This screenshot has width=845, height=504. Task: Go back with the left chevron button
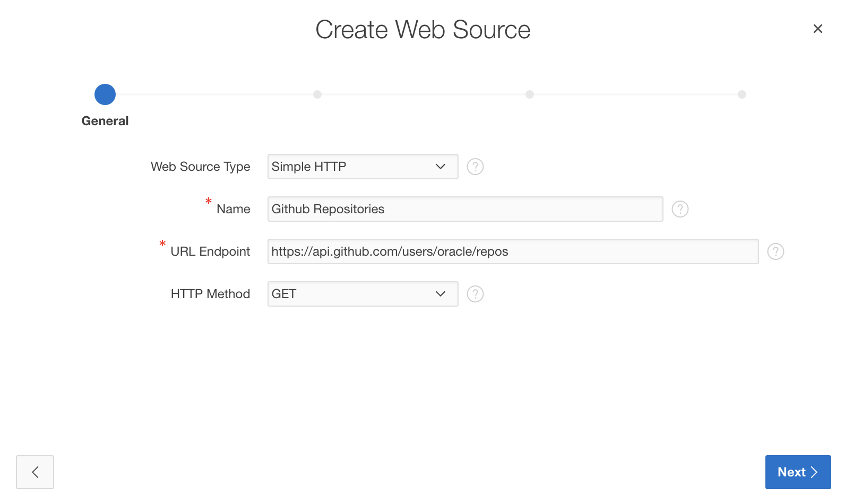coord(35,472)
